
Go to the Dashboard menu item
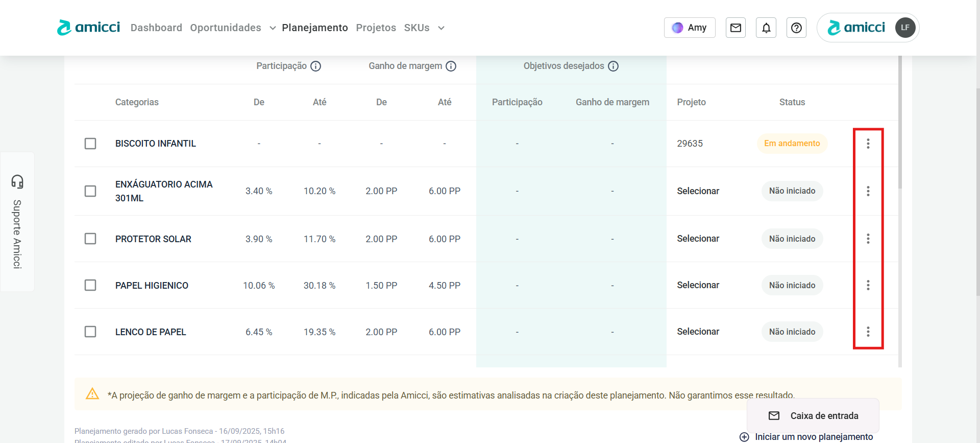pyautogui.click(x=156, y=28)
